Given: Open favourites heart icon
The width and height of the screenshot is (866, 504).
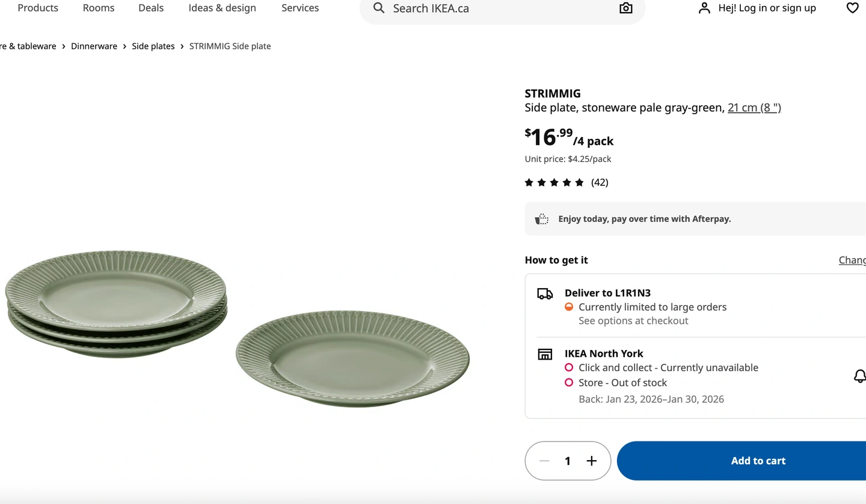Looking at the screenshot, I should point(852,8).
